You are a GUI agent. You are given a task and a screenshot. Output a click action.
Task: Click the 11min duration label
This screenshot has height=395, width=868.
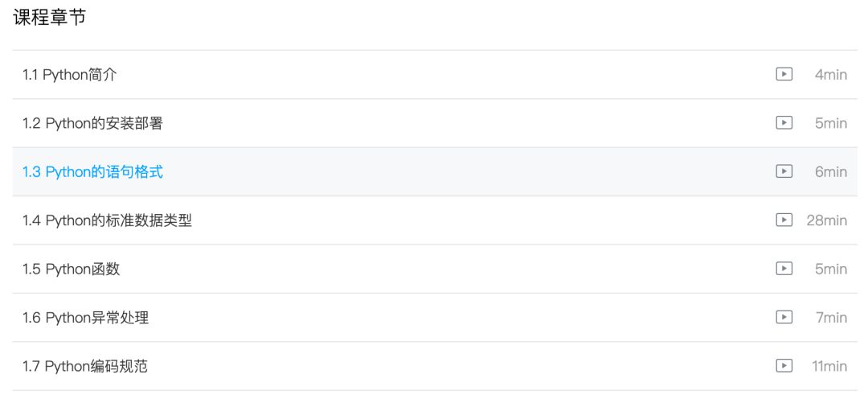(x=829, y=366)
